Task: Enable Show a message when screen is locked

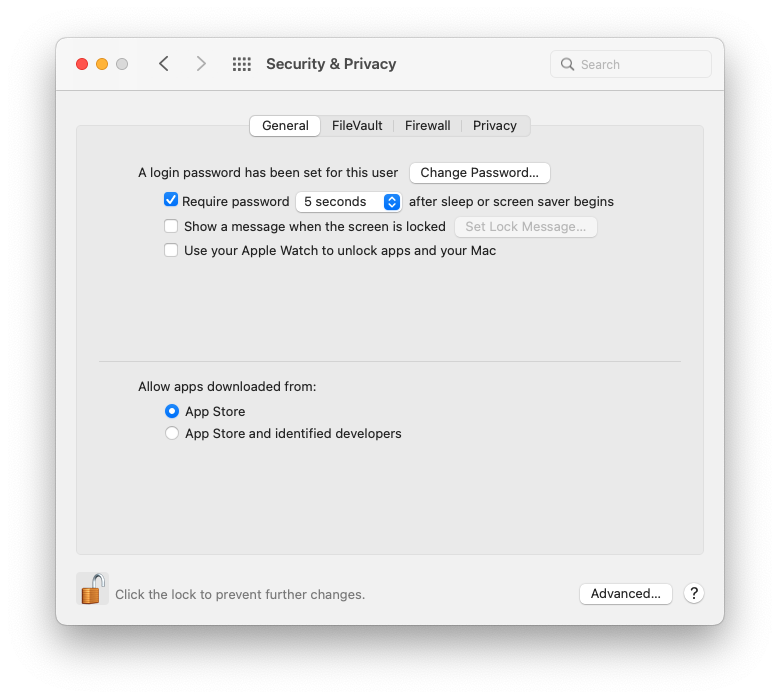Action: pyautogui.click(x=171, y=226)
